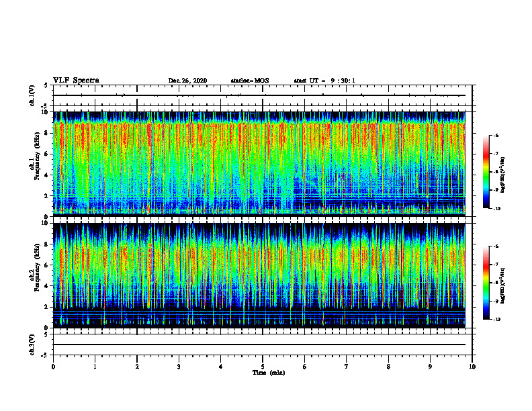This screenshot has height=411, width=532.
Task: Select the date text "Dec. 26, 2020"
Action: pos(187,81)
